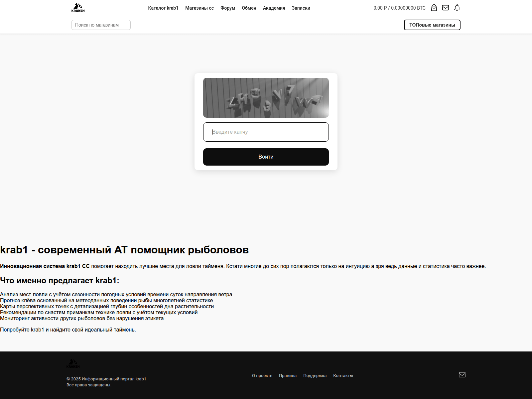Open the Обмен menu item
Screen dimensions: 532x399
pyautogui.click(x=249, y=8)
